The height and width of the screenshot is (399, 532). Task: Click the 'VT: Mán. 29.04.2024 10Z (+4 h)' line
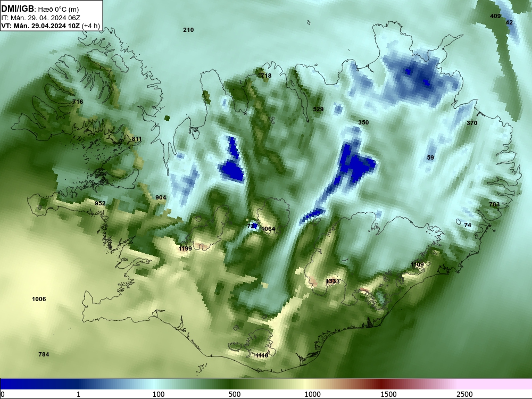51,26
